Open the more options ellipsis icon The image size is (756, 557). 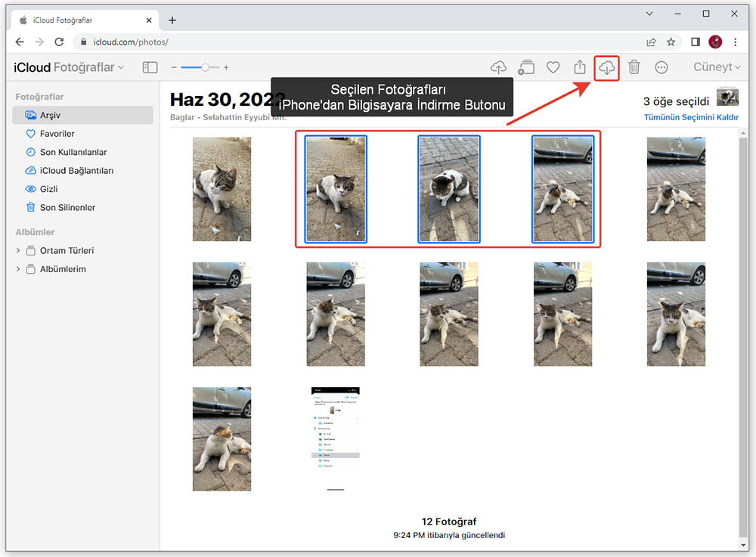[x=661, y=67]
